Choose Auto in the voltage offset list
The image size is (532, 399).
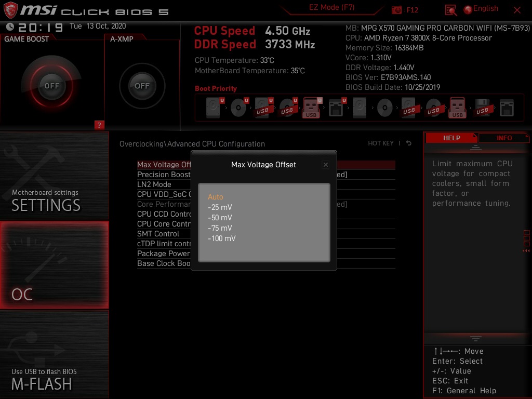(216, 197)
